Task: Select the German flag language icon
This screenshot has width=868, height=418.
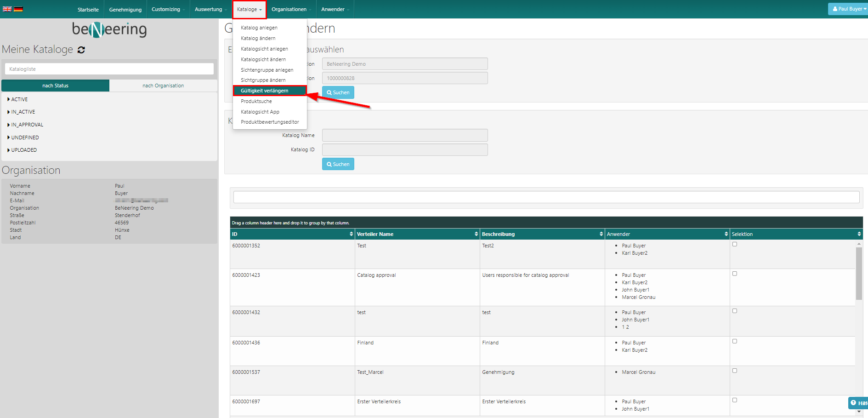Action: click(x=18, y=9)
